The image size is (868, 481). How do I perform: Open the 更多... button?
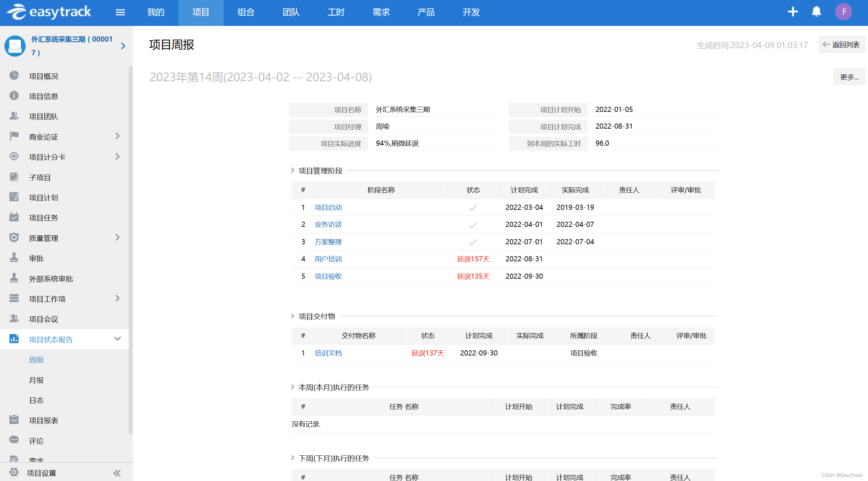pyautogui.click(x=849, y=77)
